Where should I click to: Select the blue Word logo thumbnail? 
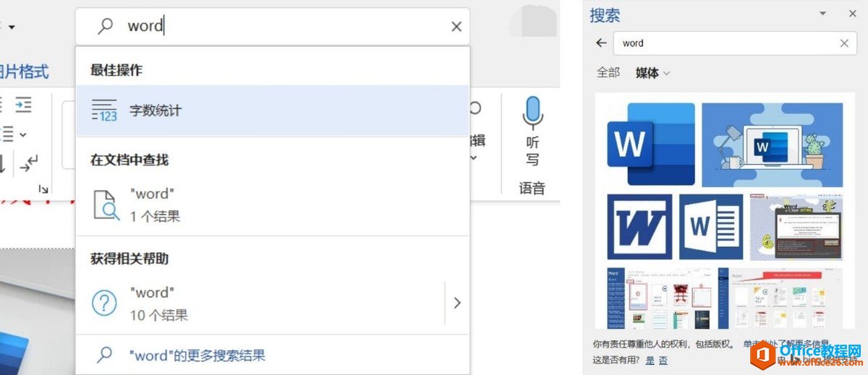(651, 143)
